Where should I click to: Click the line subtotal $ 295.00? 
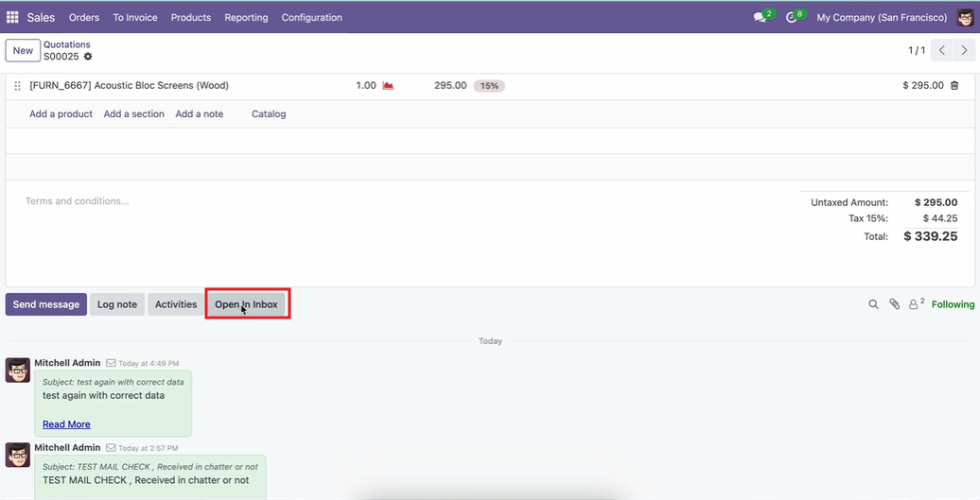pos(923,85)
